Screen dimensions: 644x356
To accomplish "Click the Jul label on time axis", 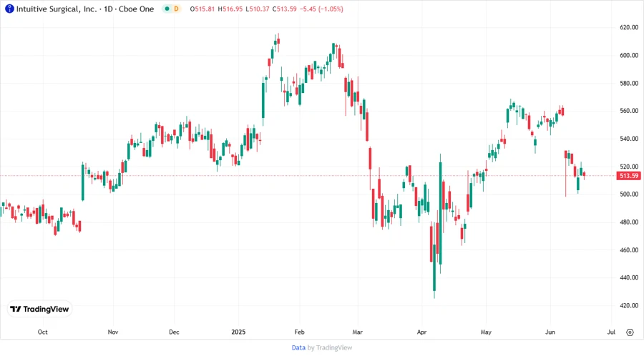I will tap(611, 332).
